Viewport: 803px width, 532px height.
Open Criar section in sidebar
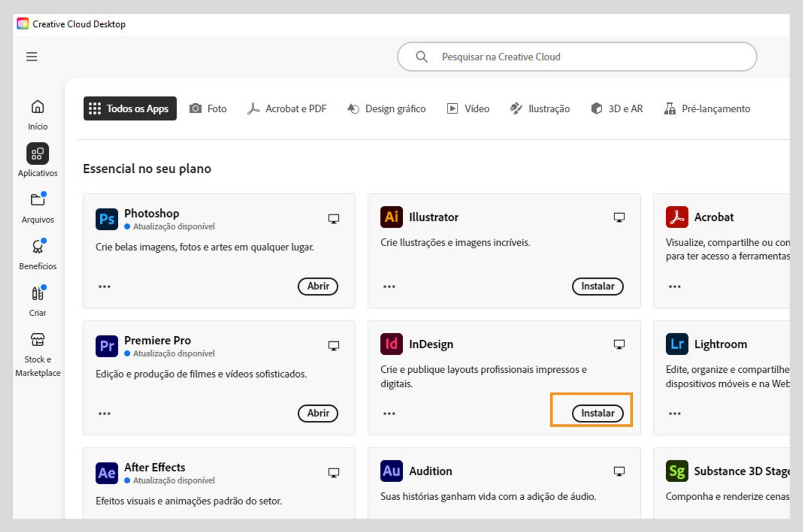(x=38, y=300)
